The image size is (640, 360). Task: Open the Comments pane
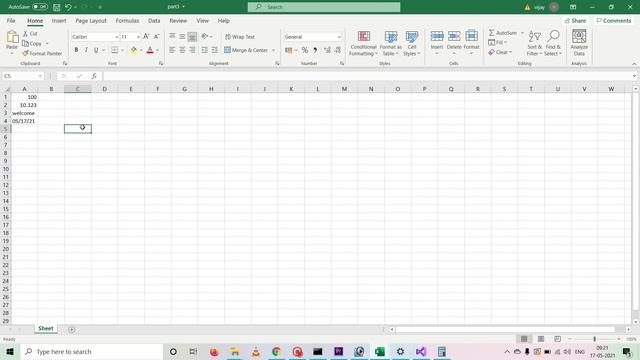pos(613,20)
